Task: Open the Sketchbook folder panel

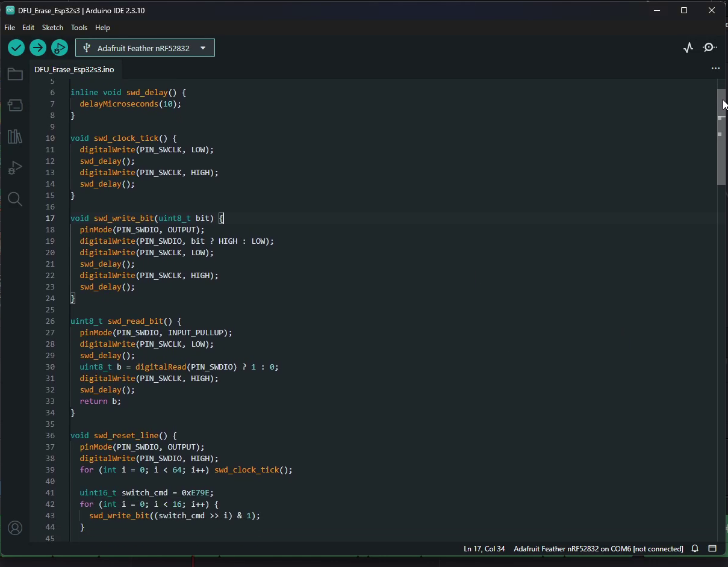Action: click(15, 74)
